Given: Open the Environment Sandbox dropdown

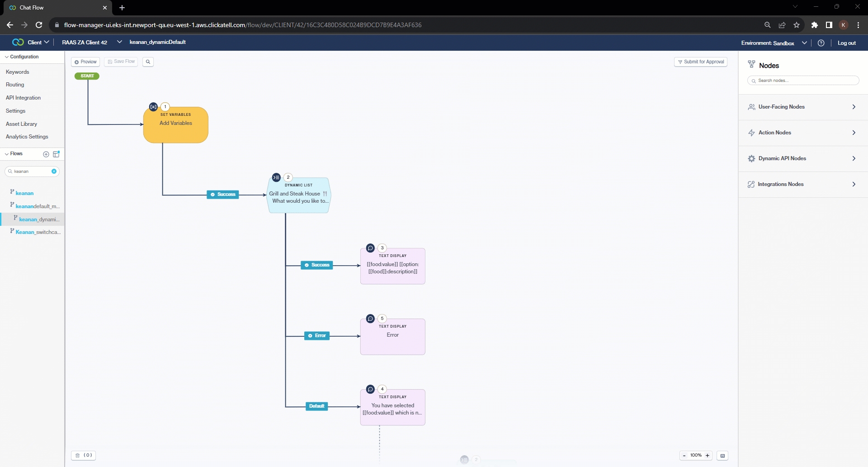Looking at the screenshot, I should tap(774, 43).
